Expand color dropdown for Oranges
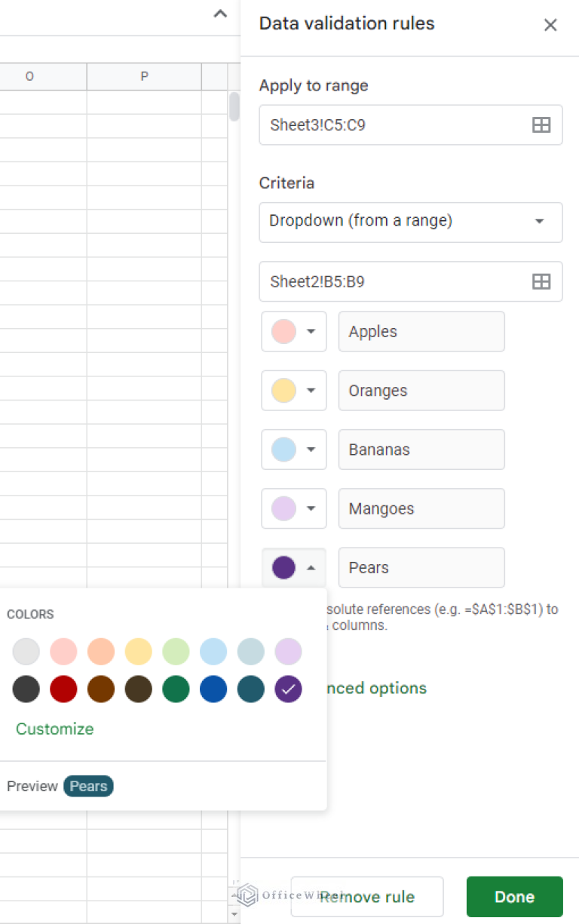The width and height of the screenshot is (579, 924). click(x=294, y=391)
